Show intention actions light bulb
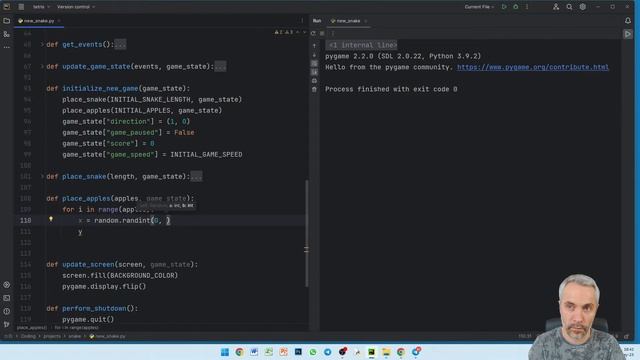The height and width of the screenshot is (360, 640). click(51, 219)
